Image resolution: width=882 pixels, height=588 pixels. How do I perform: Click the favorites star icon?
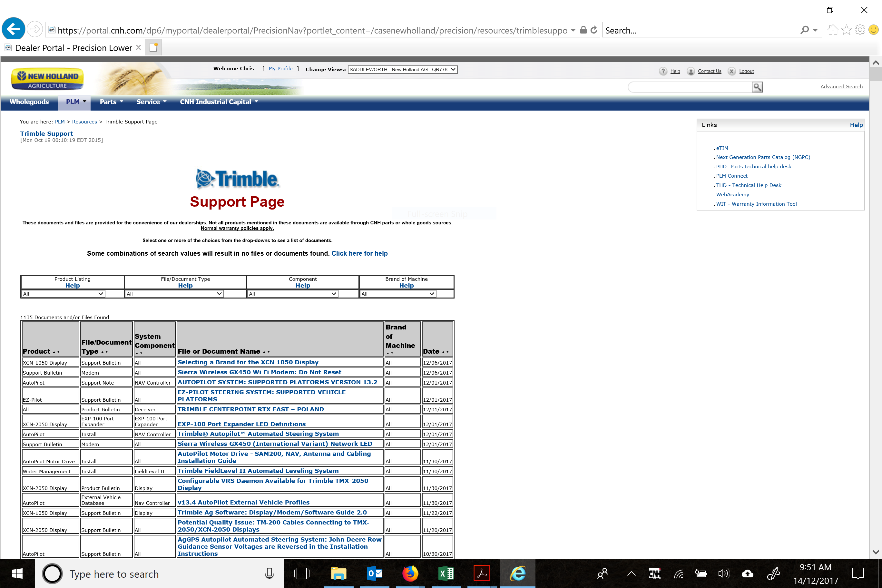846,30
